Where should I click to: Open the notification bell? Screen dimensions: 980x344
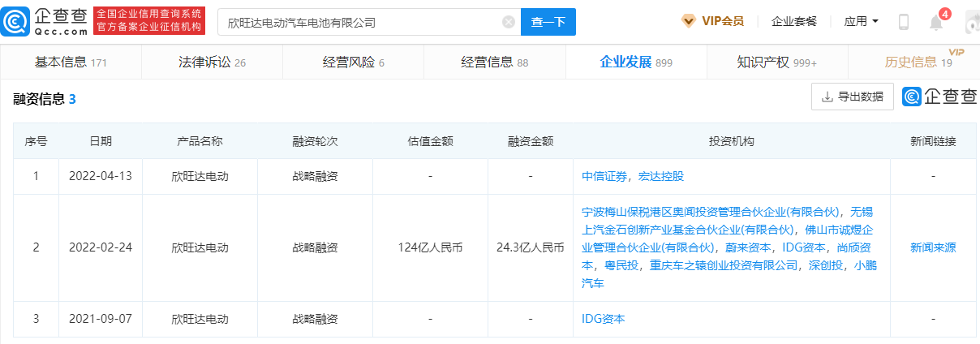click(936, 22)
